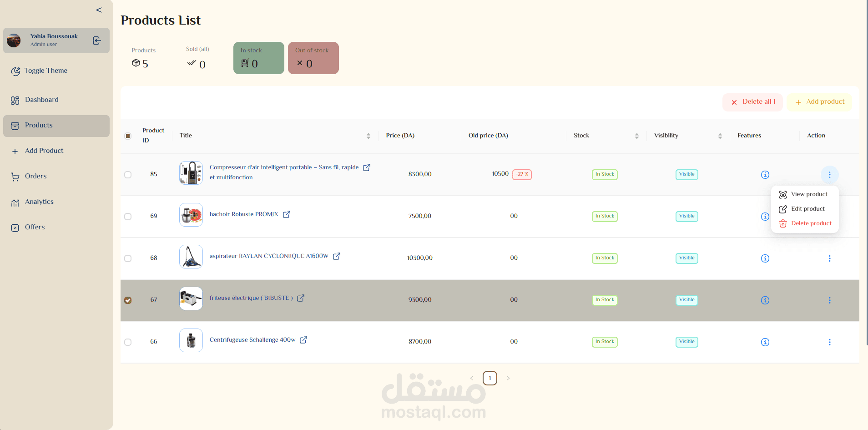Sort the table by Stock column
The image size is (868, 430).
(637, 136)
